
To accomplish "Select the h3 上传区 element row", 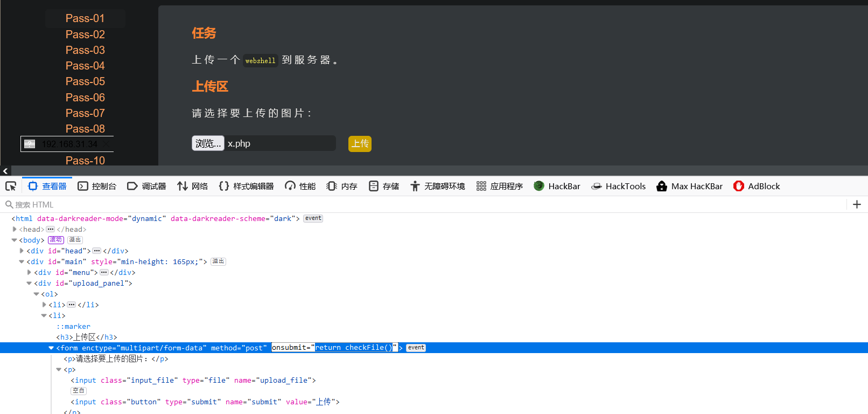I will click(87, 337).
